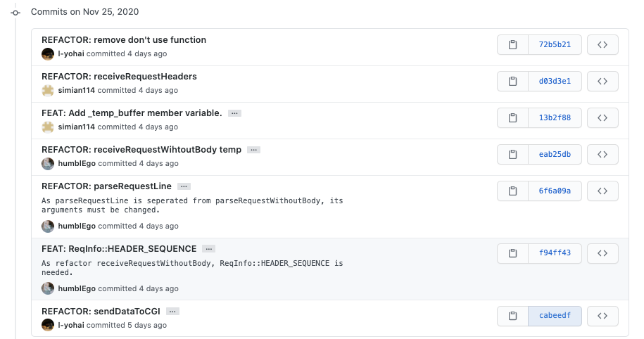Image resolution: width=644 pixels, height=339 pixels.
Task: Open commit hash link f94ff43
Action: pos(555,253)
